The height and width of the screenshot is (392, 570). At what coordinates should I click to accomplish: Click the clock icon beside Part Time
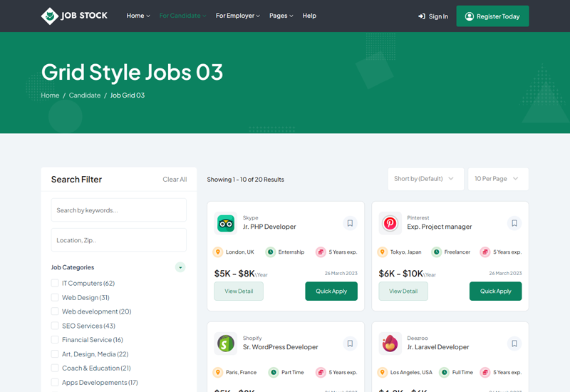274,372
